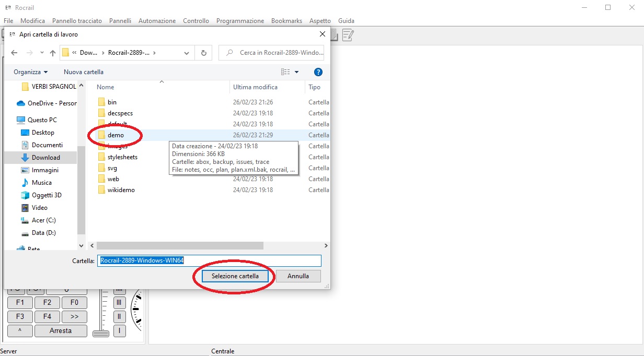The height and width of the screenshot is (356, 644).
Task: Open the Programmazione menu
Action: [240, 21]
